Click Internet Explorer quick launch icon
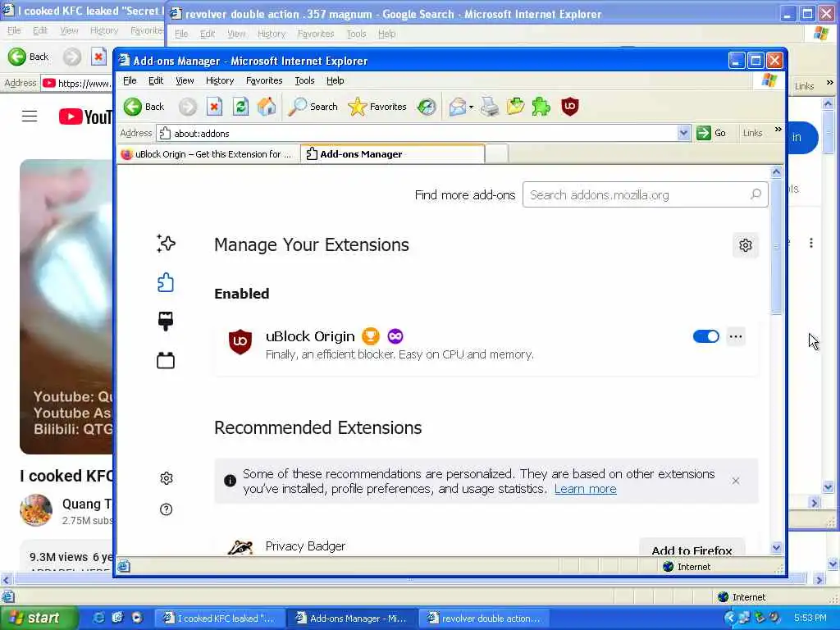Image resolution: width=840 pixels, height=630 pixels. [x=98, y=618]
